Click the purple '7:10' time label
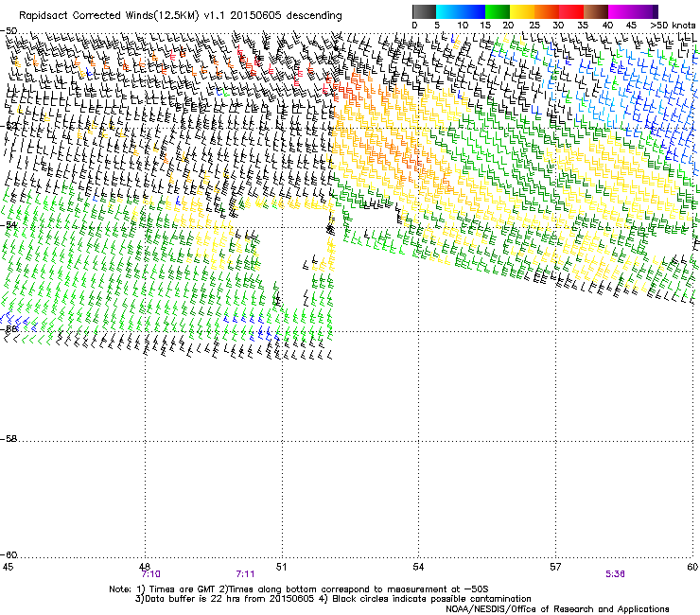This screenshot has height=615, width=700. (x=151, y=574)
